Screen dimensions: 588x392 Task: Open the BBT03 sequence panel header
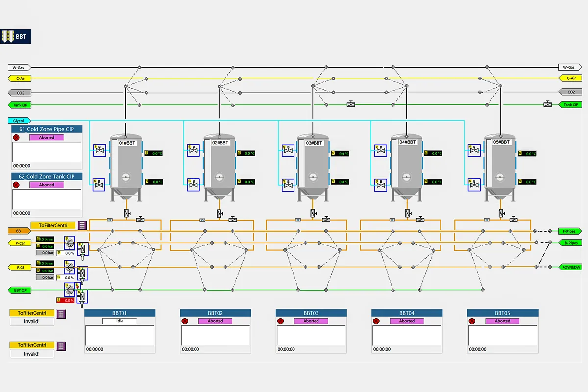[x=311, y=313]
